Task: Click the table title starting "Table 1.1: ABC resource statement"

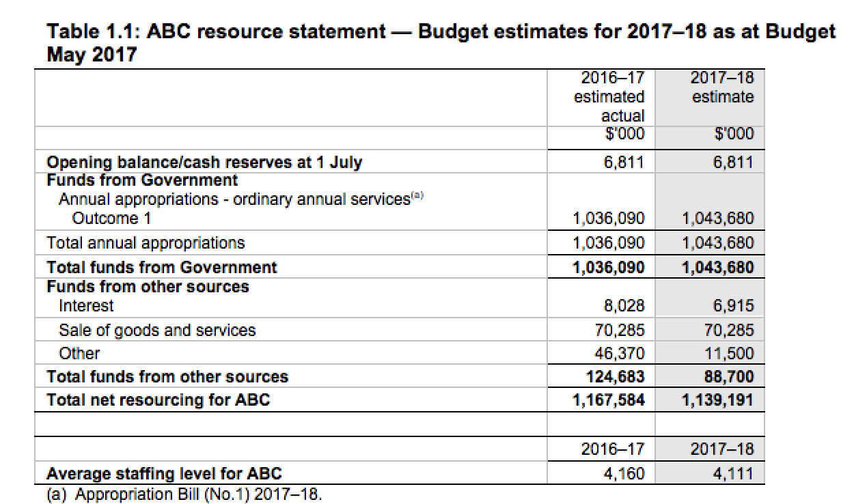Action: 441,42
